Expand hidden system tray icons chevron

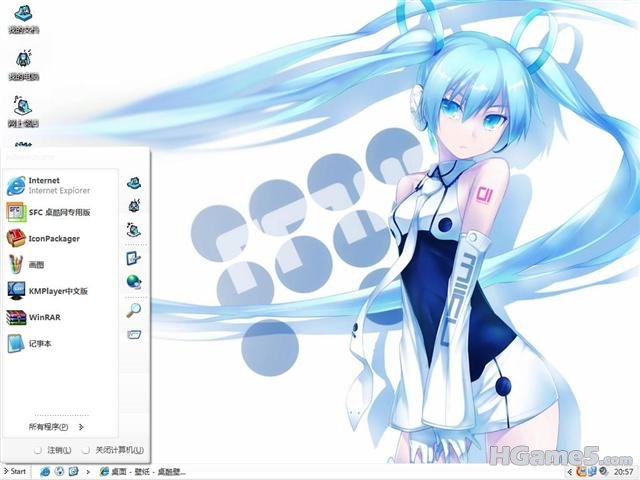point(570,472)
